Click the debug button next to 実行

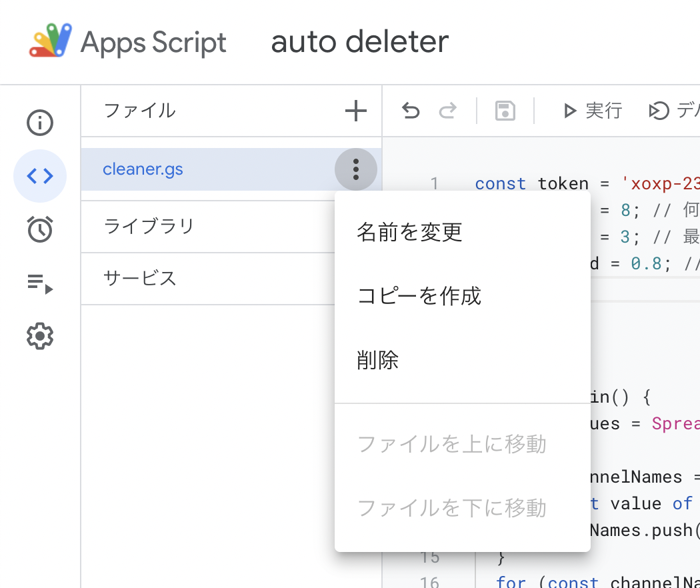click(x=673, y=111)
